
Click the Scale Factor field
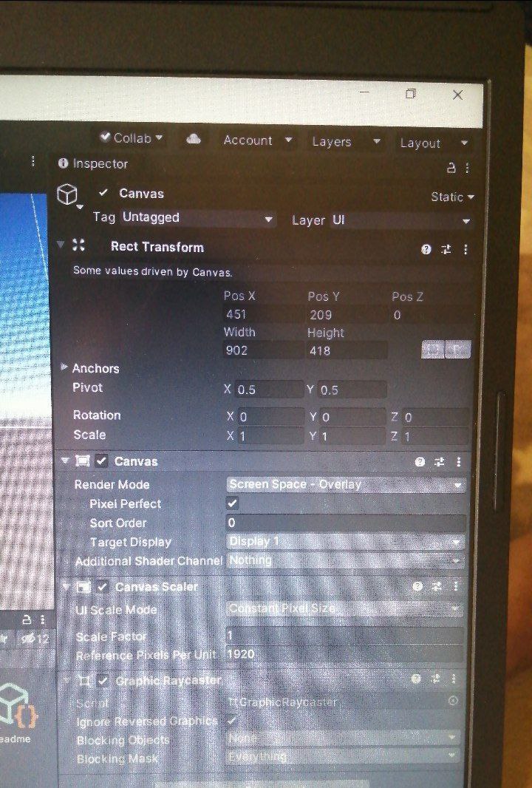click(344, 636)
